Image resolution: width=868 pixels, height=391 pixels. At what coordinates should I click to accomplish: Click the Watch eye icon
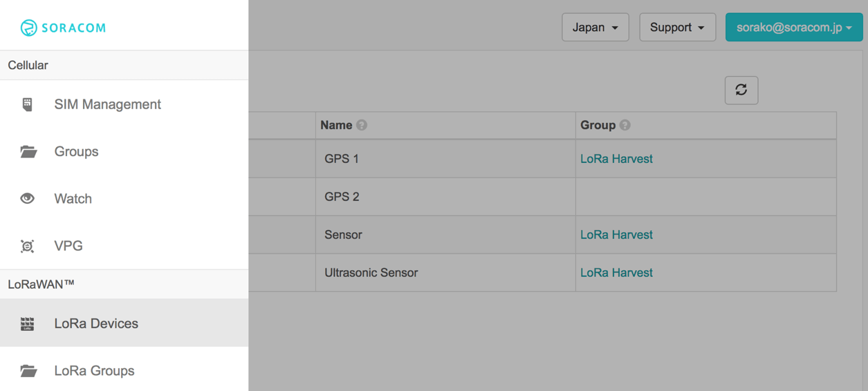[x=27, y=198]
